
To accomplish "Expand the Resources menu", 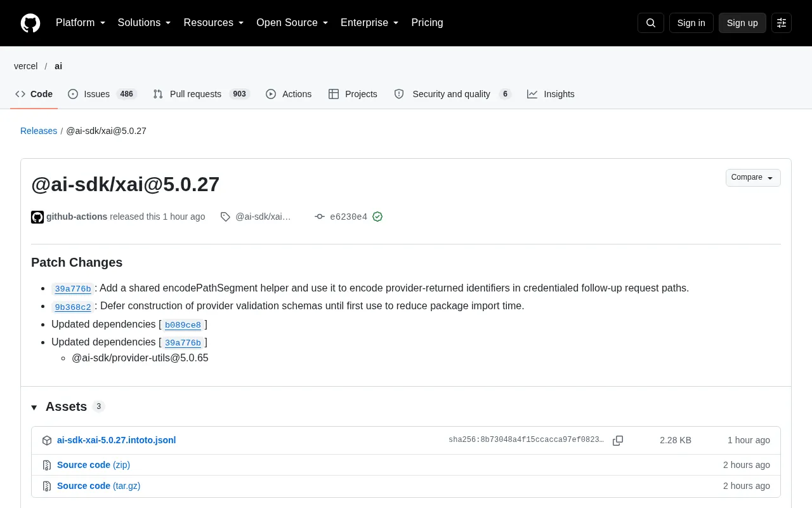I will (214, 23).
